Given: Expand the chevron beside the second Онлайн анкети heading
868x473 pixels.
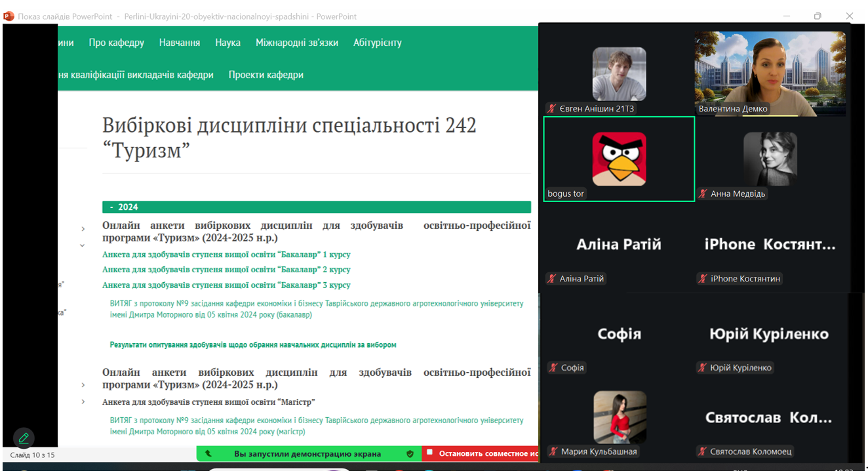Looking at the screenshot, I should pyautogui.click(x=83, y=385).
